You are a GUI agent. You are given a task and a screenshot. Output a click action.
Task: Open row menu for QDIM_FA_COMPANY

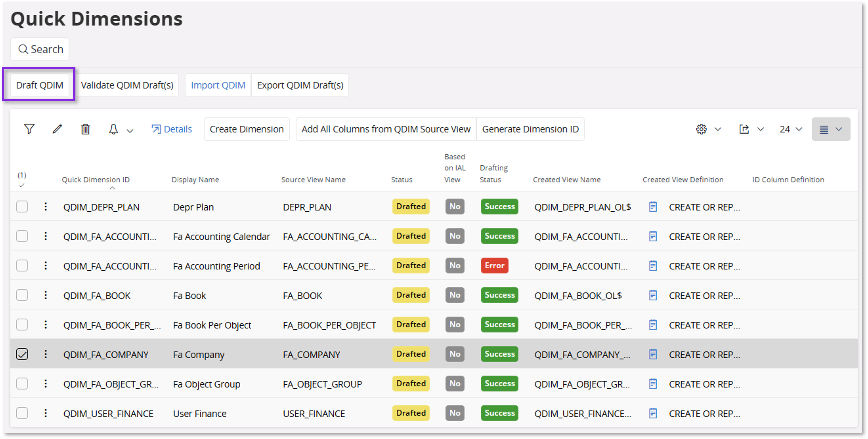tap(45, 354)
